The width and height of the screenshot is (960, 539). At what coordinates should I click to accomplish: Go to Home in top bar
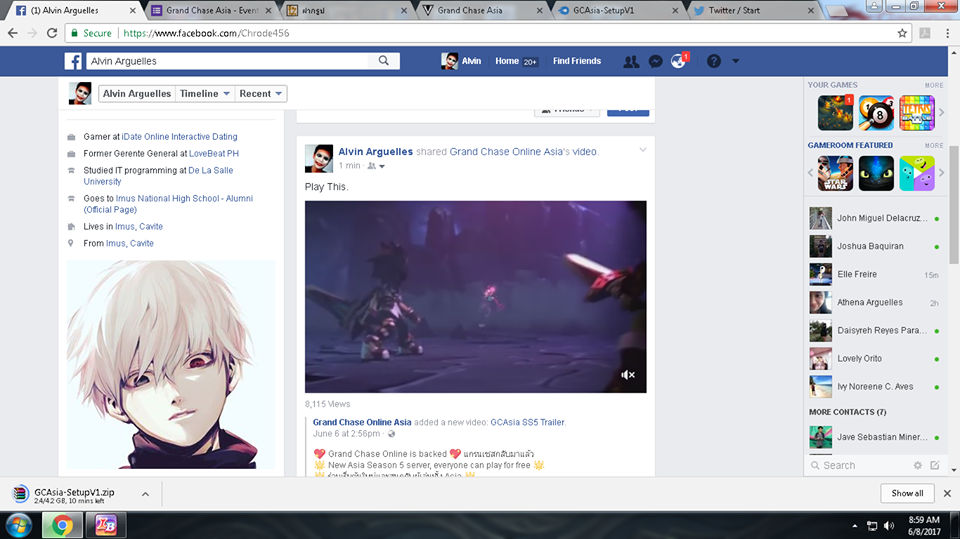[x=507, y=61]
